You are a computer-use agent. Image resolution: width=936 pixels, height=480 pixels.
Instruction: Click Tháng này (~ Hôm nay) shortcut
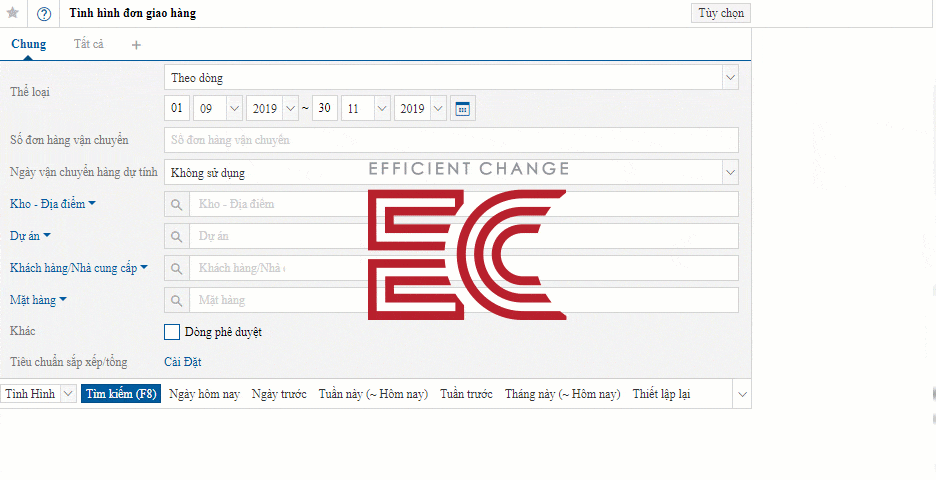point(562,394)
